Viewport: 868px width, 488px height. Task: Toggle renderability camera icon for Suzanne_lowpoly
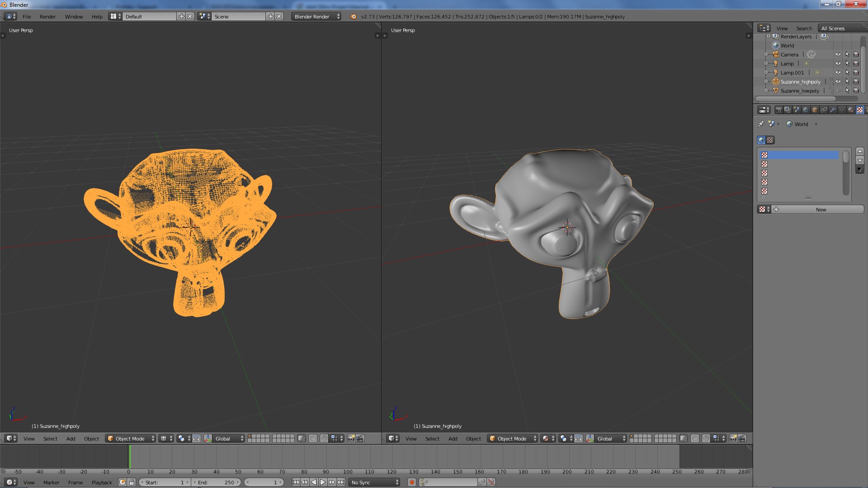[x=856, y=90]
